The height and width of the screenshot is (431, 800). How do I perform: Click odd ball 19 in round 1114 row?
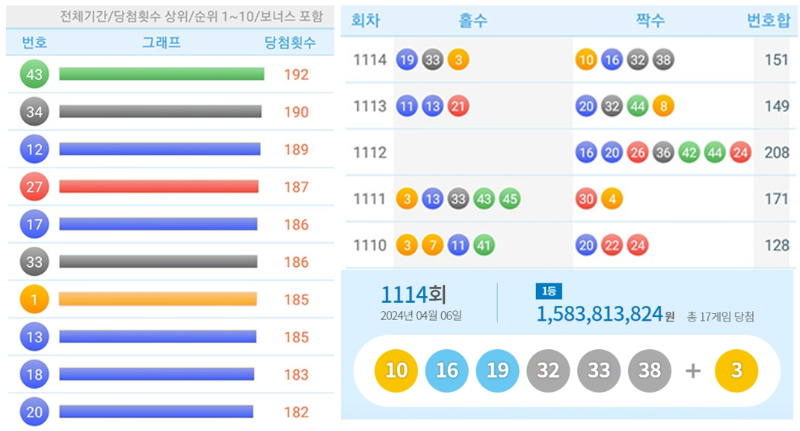point(407,60)
